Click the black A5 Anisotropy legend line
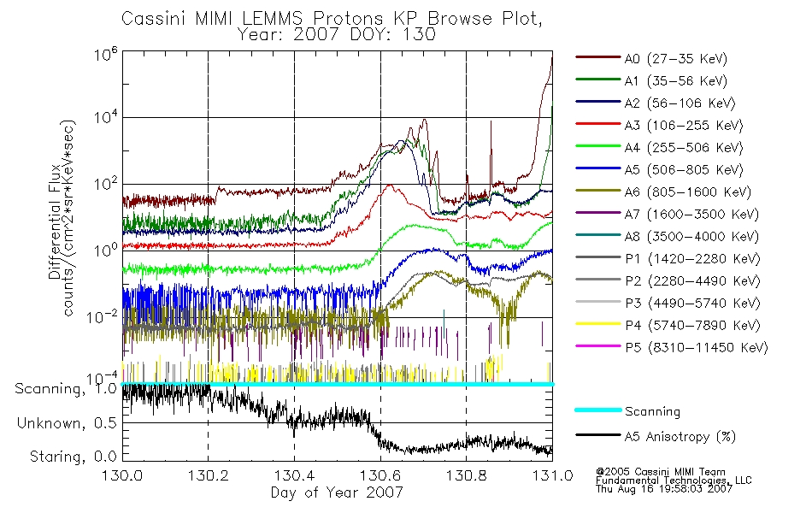 tap(597, 434)
